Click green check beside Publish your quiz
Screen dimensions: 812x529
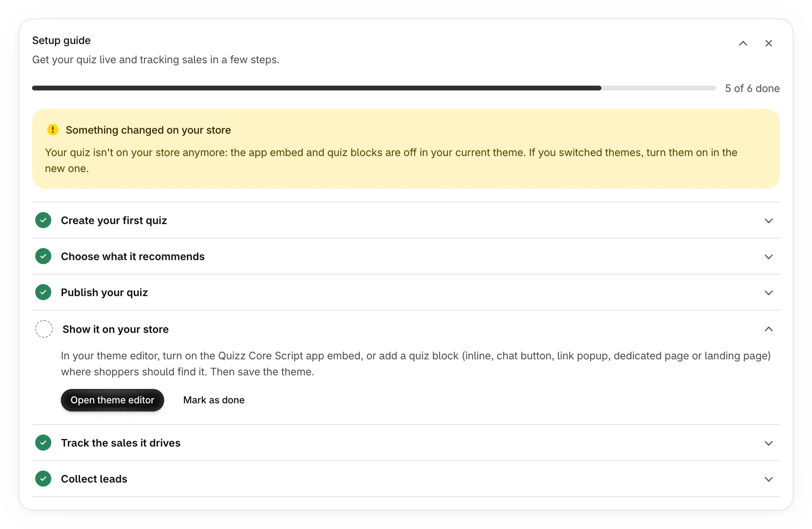(x=43, y=292)
